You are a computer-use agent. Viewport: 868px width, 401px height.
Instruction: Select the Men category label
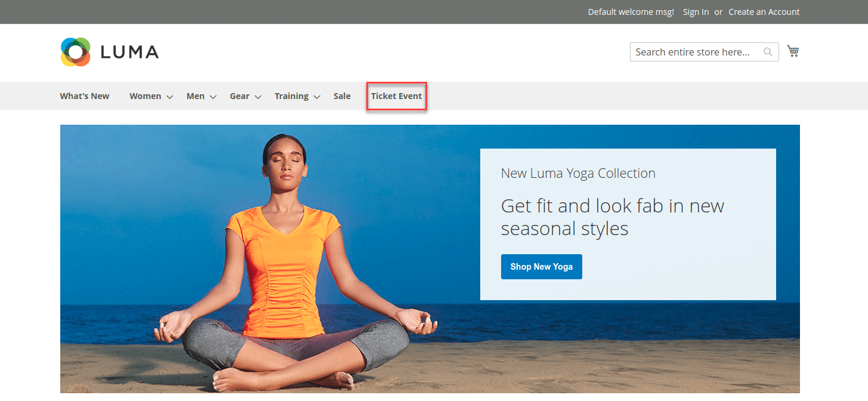click(x=195, y=96)
